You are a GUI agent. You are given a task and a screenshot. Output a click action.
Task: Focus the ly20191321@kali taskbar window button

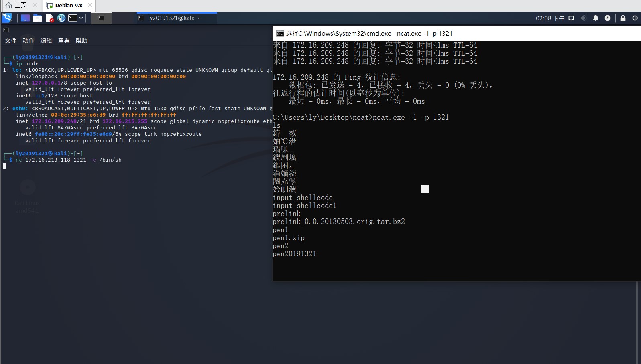(177, 18)
